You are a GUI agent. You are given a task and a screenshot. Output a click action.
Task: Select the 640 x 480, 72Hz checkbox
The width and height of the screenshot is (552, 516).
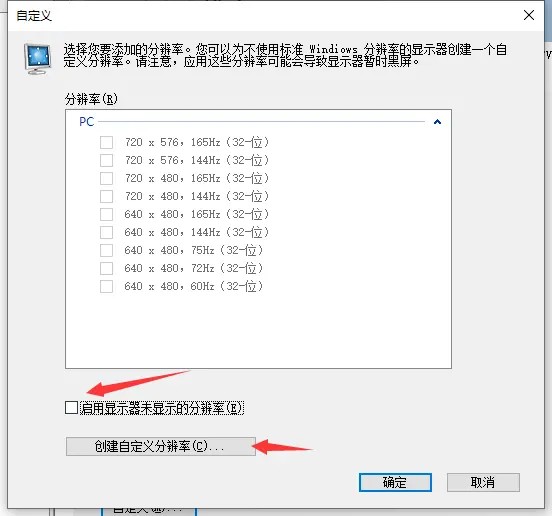(x=106, y=268)
